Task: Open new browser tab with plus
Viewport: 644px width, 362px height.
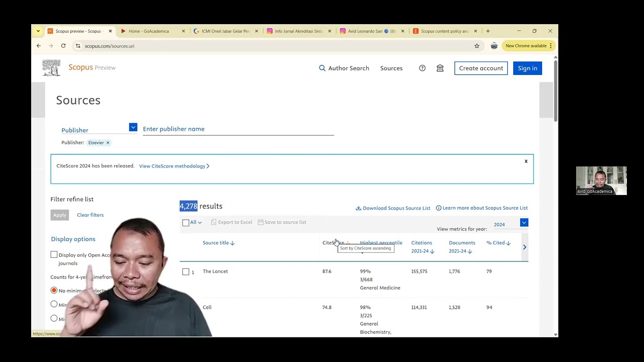Action: (488, 31)
